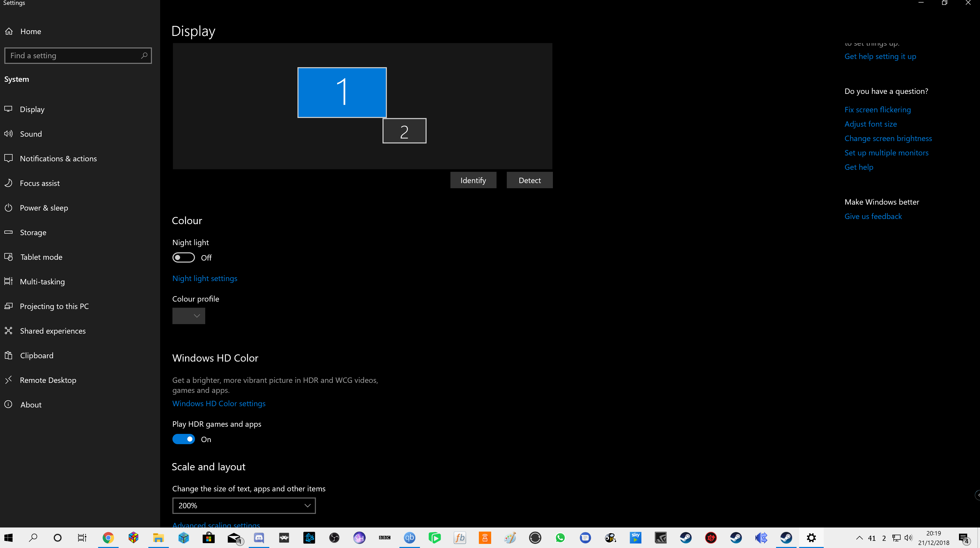Open Power & sleep settings via its power icon
This screenshot has width=980, height=548.
(x=8, y=207)
